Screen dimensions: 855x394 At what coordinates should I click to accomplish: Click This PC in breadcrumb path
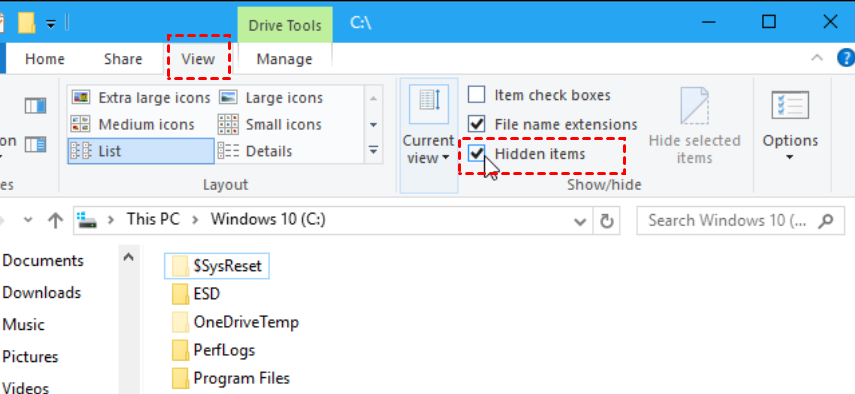pyautogui.click(x=153, y=219)
